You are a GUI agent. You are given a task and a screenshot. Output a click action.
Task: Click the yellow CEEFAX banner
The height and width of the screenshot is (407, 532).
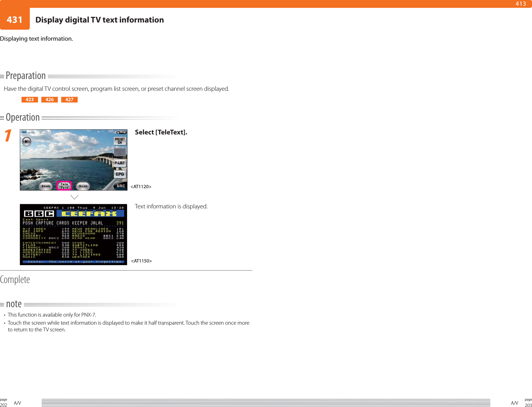click(90, 214)
